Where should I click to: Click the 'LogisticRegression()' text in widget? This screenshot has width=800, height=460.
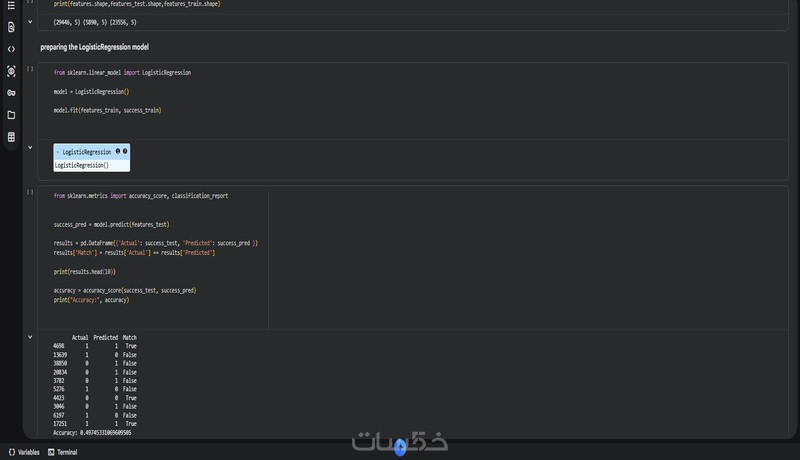[82, 165]
